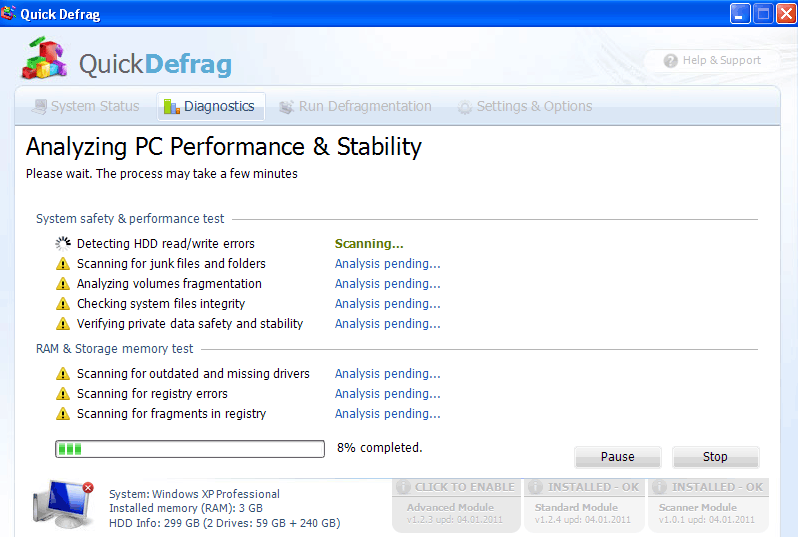
Task: Open Help & Support
Action: [x=711, y=61]
